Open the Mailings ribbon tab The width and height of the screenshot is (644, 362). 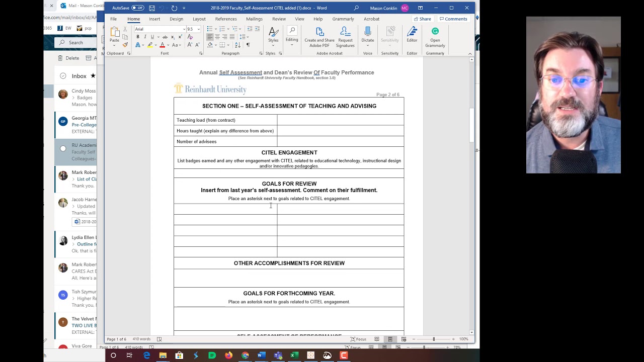coord(254,19)
